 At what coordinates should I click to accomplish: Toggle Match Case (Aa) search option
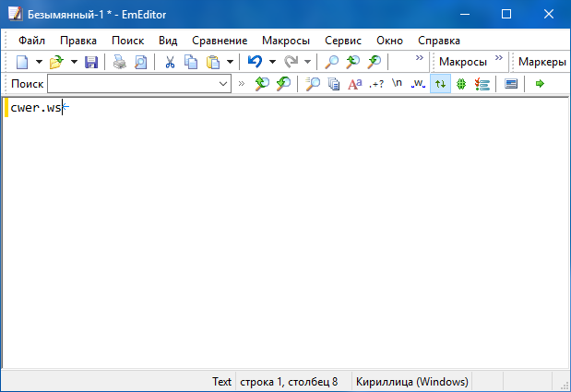click(354, 84)
